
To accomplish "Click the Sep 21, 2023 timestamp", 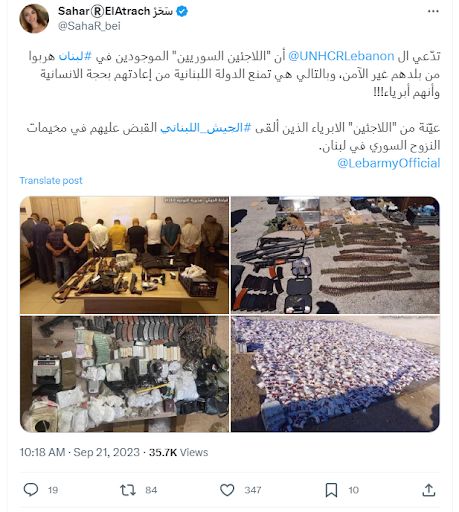I will tap(106, 452).
